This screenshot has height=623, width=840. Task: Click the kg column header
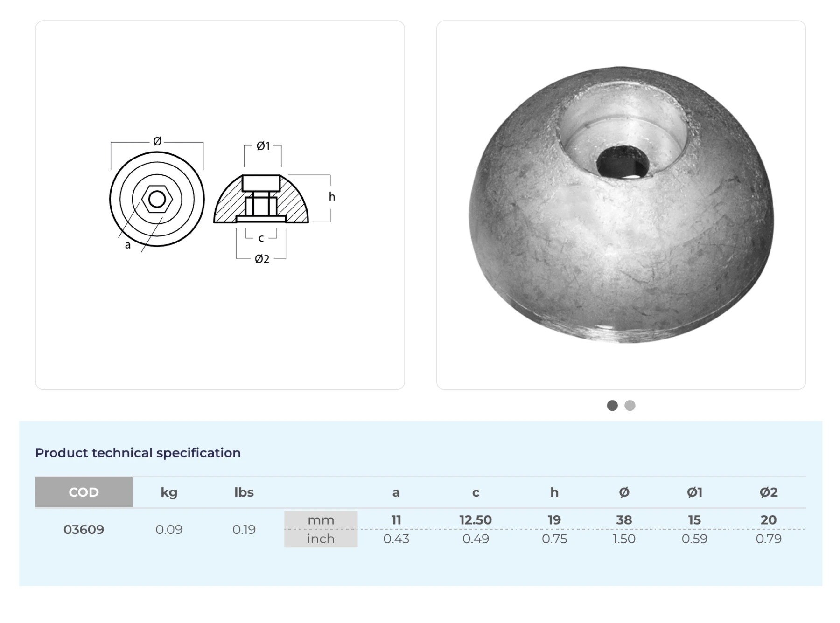coord(169,492)
